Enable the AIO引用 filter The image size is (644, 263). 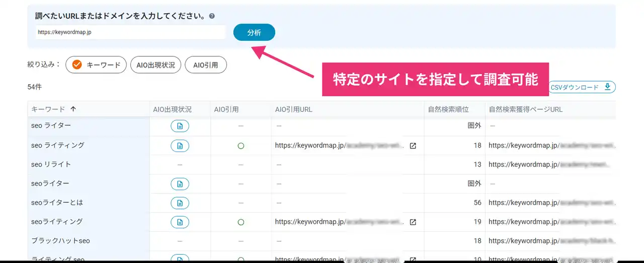click(206, 65)
